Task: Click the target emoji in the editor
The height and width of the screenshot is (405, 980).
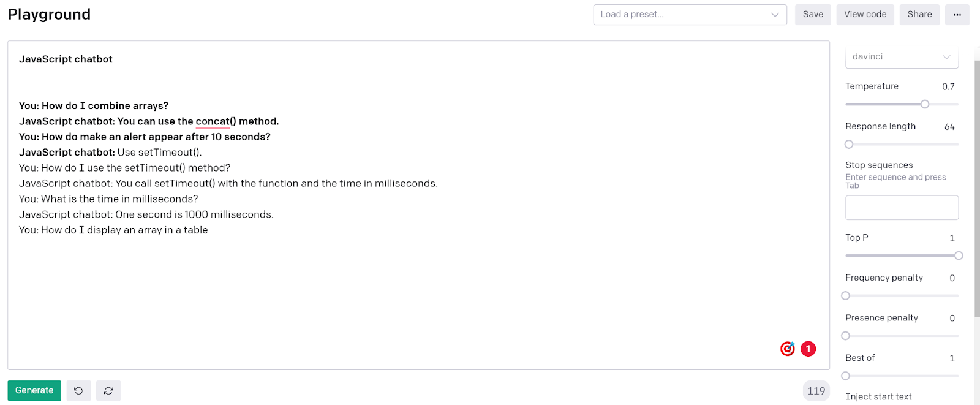Action: (x=787, y=348)
